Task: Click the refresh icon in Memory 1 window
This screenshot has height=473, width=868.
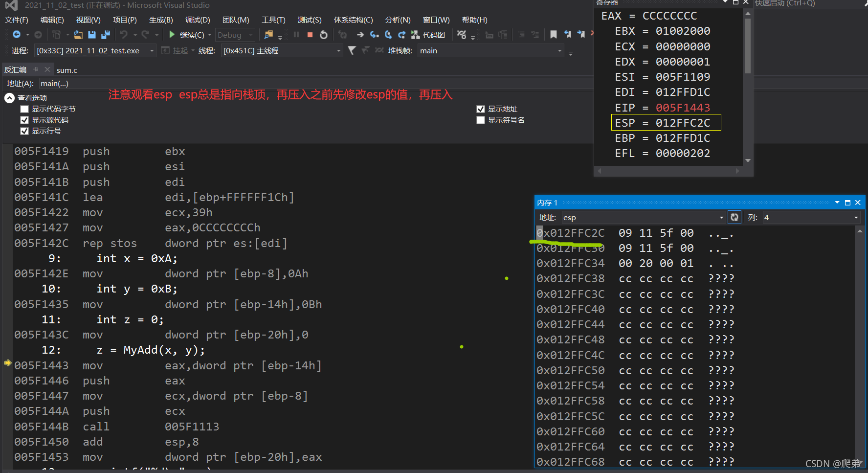Action: tap(734, 217)
